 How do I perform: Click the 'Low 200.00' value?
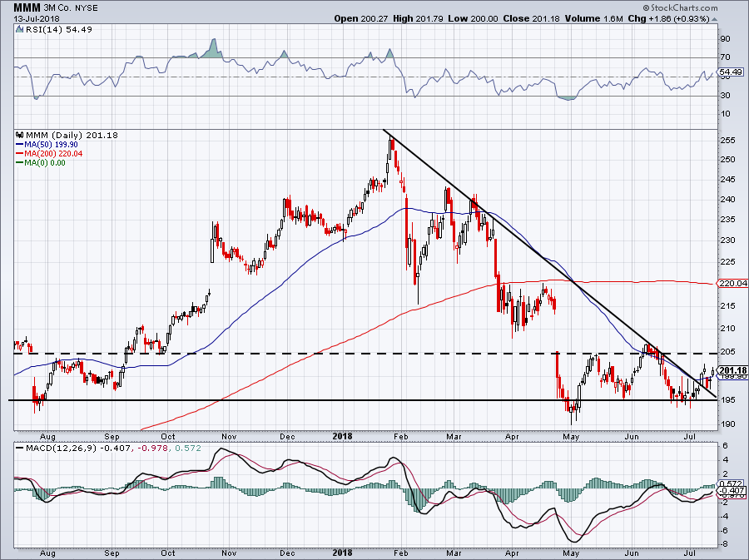click(x=473, y=18)
